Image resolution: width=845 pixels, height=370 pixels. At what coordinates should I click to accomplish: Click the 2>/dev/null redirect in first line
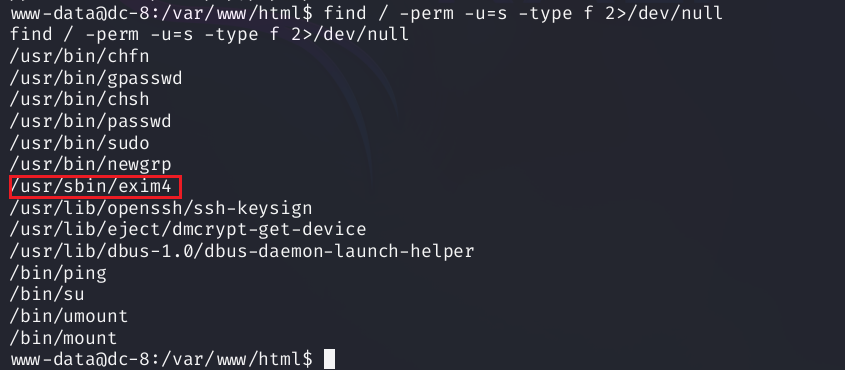[663, 13]
